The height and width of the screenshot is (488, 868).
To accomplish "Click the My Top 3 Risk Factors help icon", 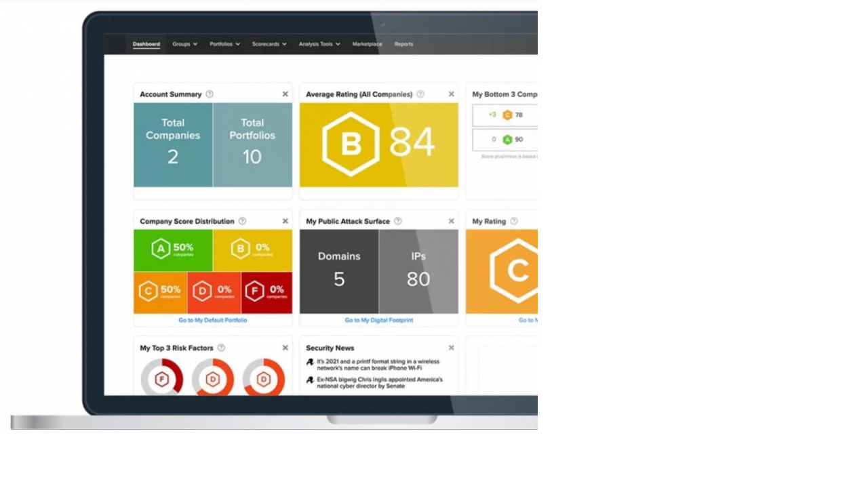I will [x=221, y=348].
